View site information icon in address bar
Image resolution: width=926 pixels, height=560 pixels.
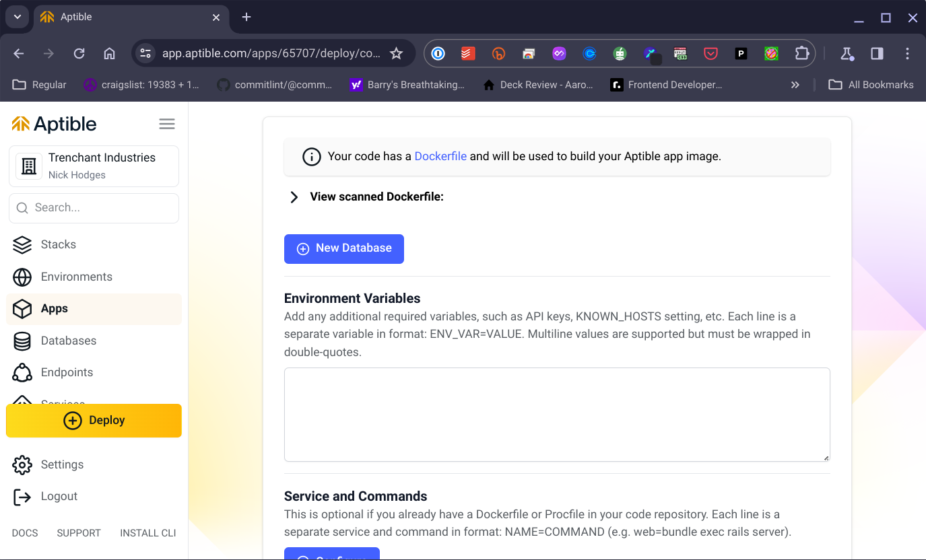click(145, 54)
